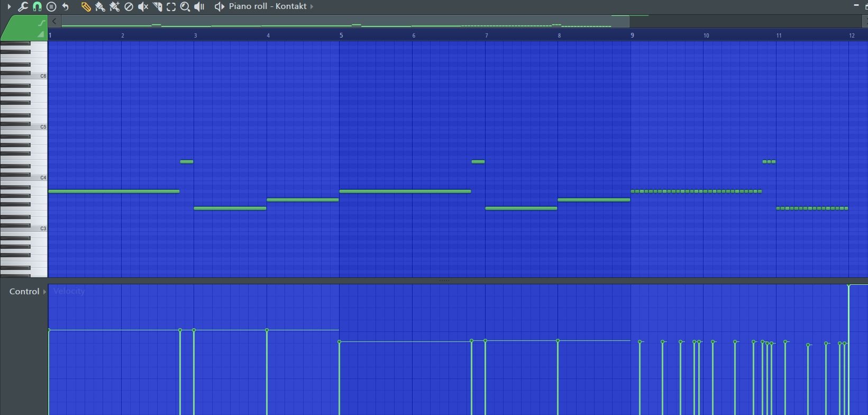868x415 pixels.
Task: Click bar 10 on the timeline ruler
Action: 706,35
